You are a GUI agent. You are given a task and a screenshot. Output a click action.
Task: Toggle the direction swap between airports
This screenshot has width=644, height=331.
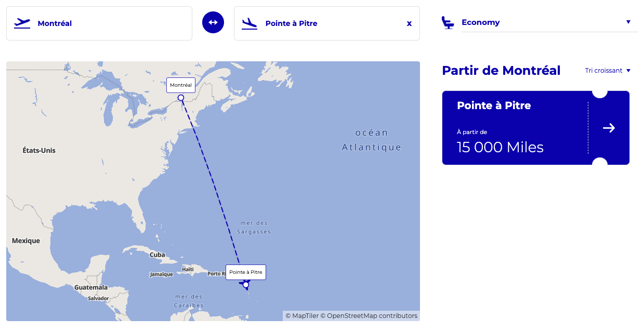click(213, 22)
